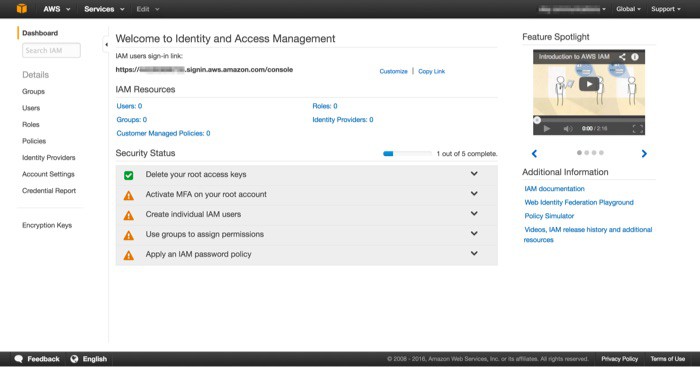Click the green check icon beside Delete root access keys
The image size is (700, 367).
129,175
